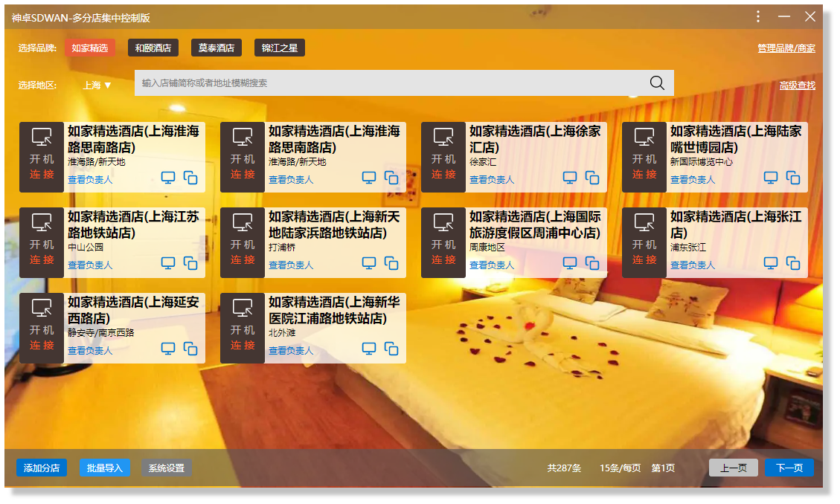Switch to the 和颐酒店 brand
Viewport: 840px width, 504px height.
coord(153,48)
